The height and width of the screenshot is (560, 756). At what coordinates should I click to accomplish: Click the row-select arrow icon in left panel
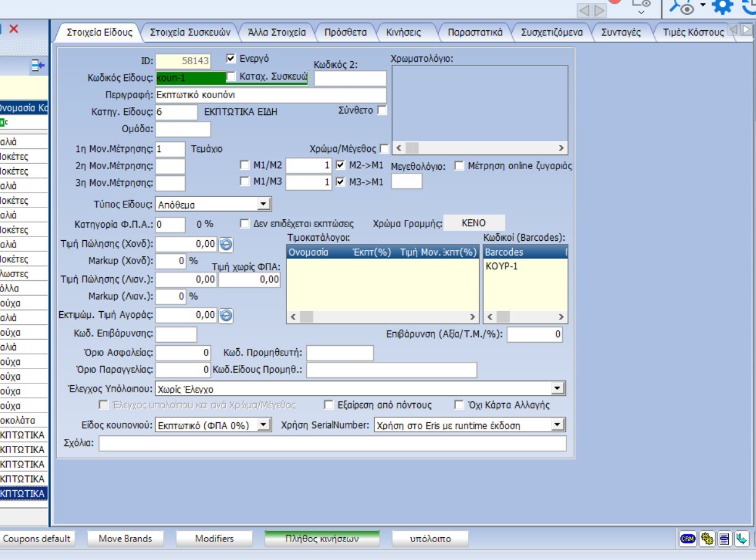pyautogui.click(x=38, y=65)
